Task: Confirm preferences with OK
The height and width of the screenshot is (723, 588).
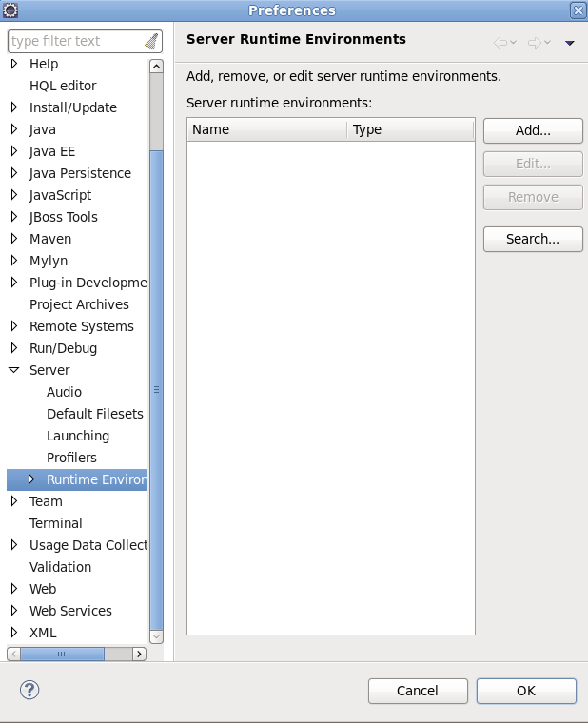Action: pos(526,691)
